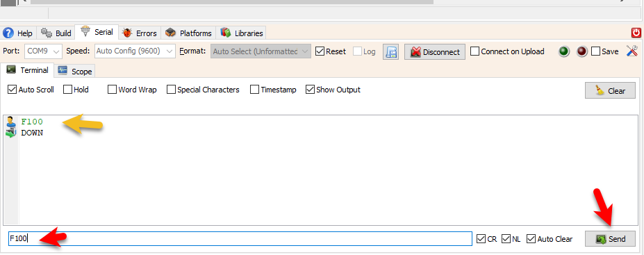Open the COM9 port dropdown
Image resolution: width=644 pixels, height=255 pixels.
coord(44,51)
